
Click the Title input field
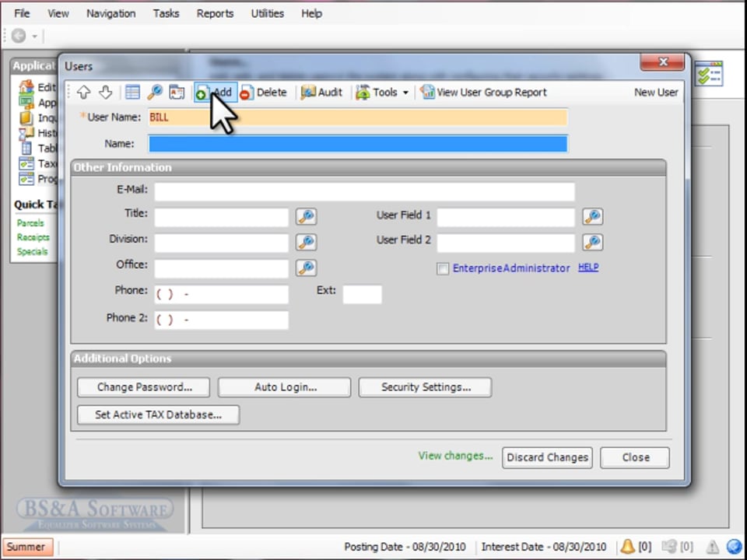[222, 217]
